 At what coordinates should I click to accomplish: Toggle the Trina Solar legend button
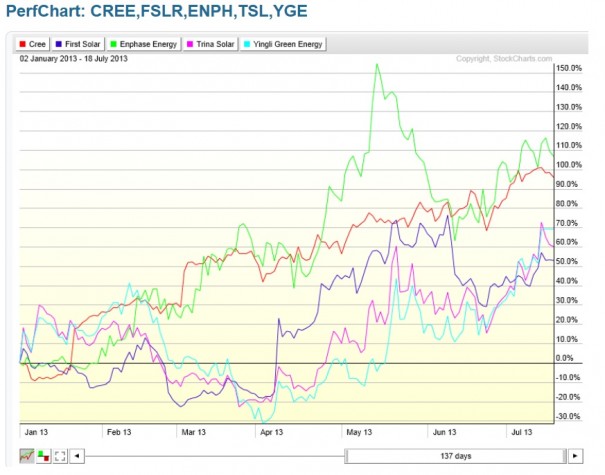click(211, 44)
